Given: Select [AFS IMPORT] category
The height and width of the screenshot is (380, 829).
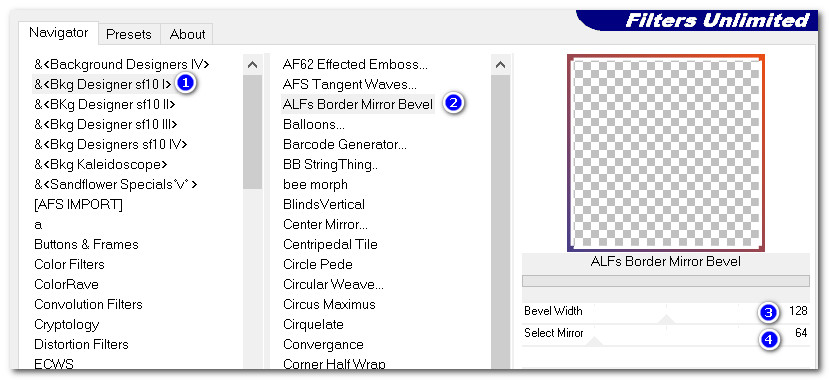Looking at the screenshot, I should [78, 205].
